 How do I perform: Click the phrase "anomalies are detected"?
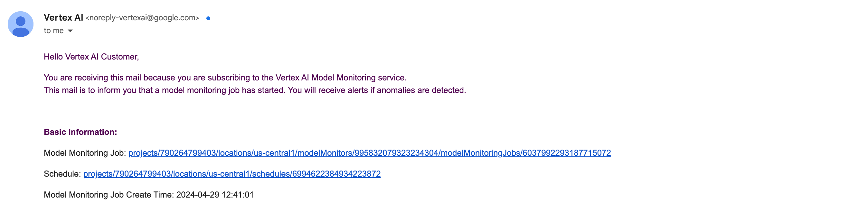(421, 90)
